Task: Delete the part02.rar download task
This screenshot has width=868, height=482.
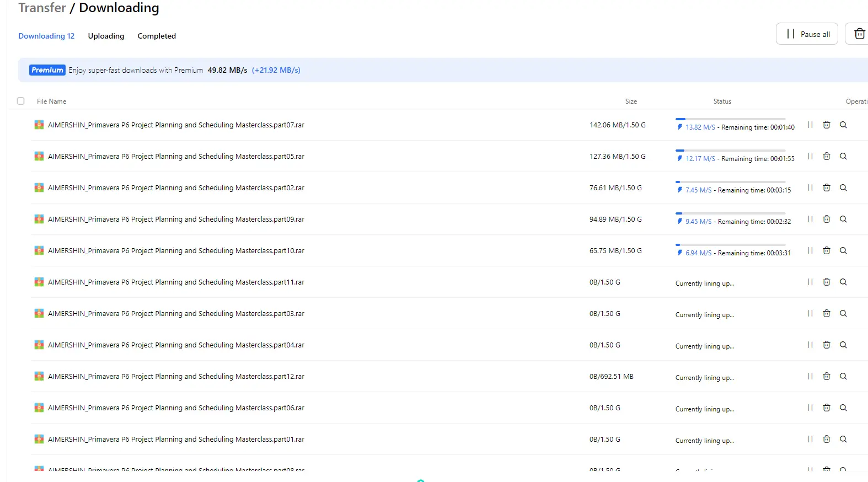Action: tap(827, 188)
